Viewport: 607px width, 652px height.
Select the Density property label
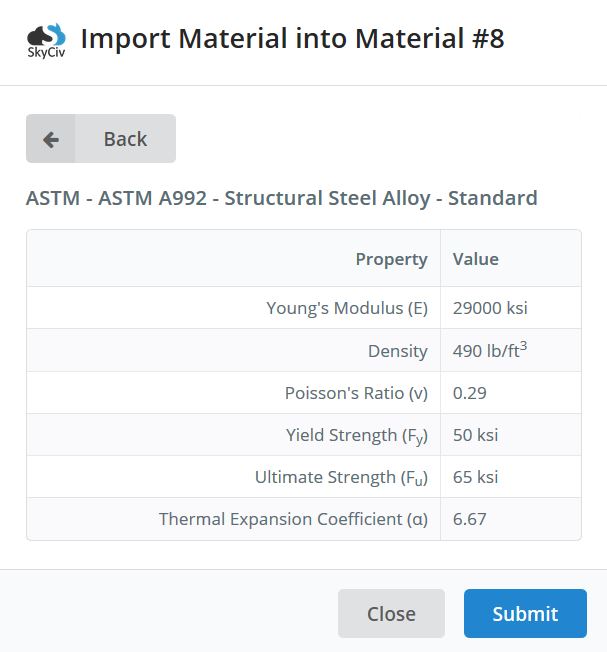(x=398, y=351)
